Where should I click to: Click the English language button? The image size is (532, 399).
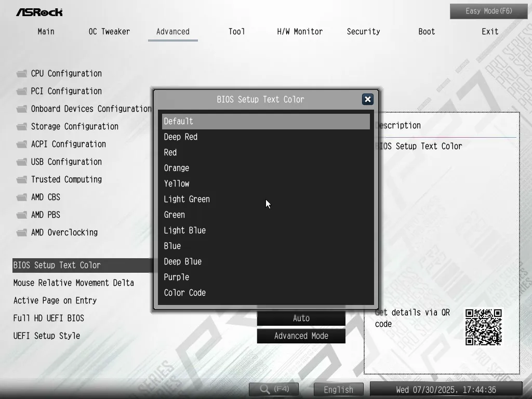pos(338,390)
